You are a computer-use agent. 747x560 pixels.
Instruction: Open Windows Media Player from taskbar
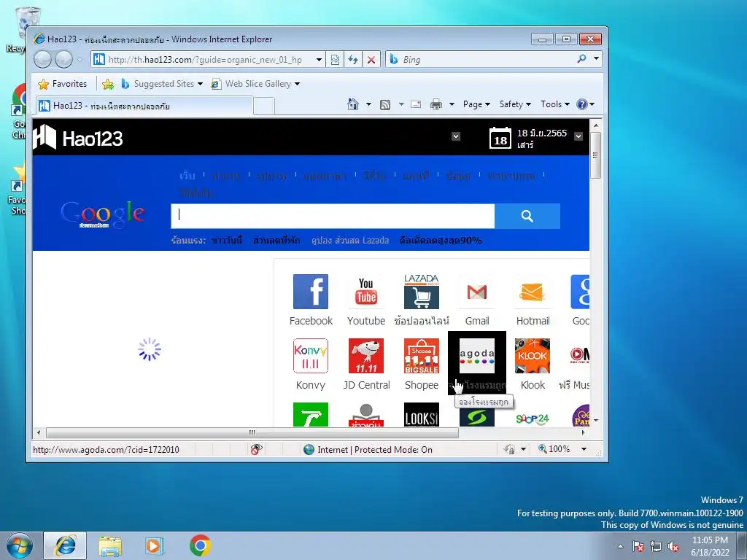point(155,545)
